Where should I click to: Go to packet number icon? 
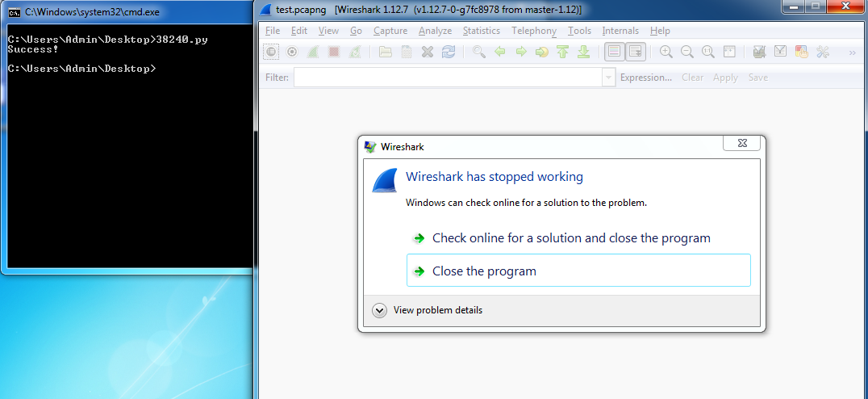click(x=542, y=52)
